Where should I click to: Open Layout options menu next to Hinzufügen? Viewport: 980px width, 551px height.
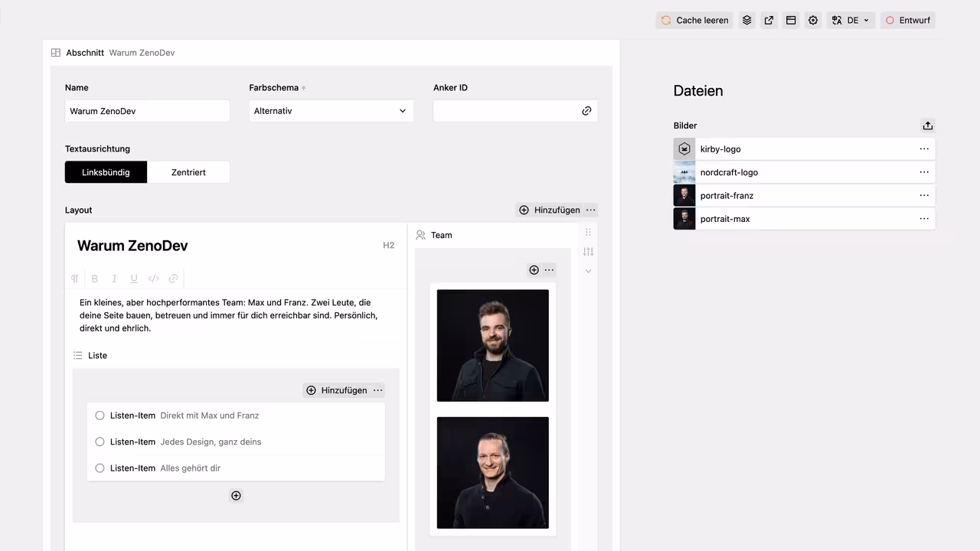coord(590,210)
